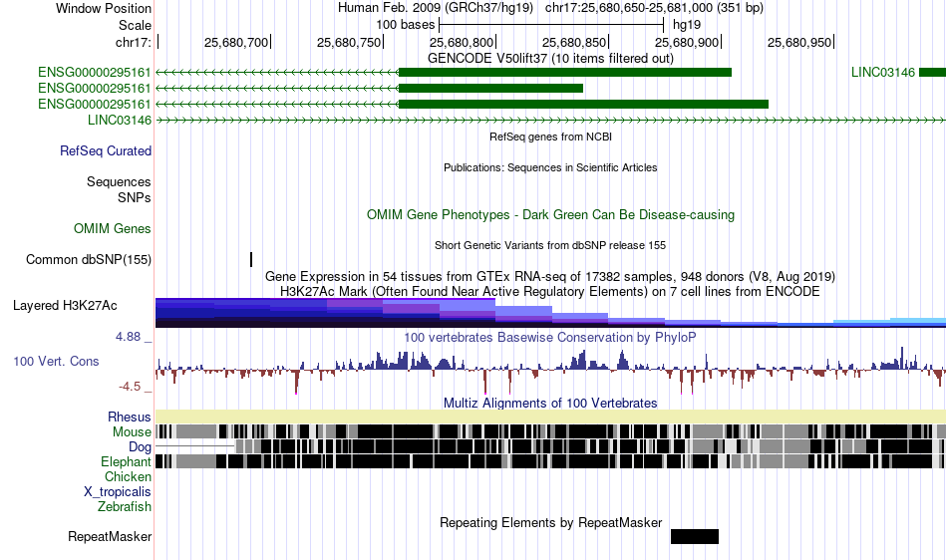The width and height of the screenshot is (947, 560).
Task: Click the Window Position label
Action: point(104,8)
